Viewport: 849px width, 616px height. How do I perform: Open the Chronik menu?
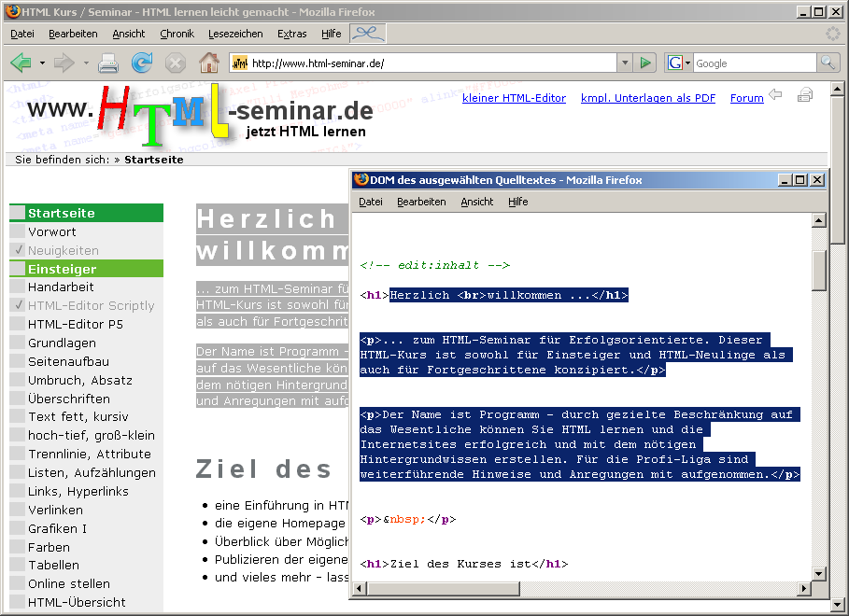pos(177,34)
